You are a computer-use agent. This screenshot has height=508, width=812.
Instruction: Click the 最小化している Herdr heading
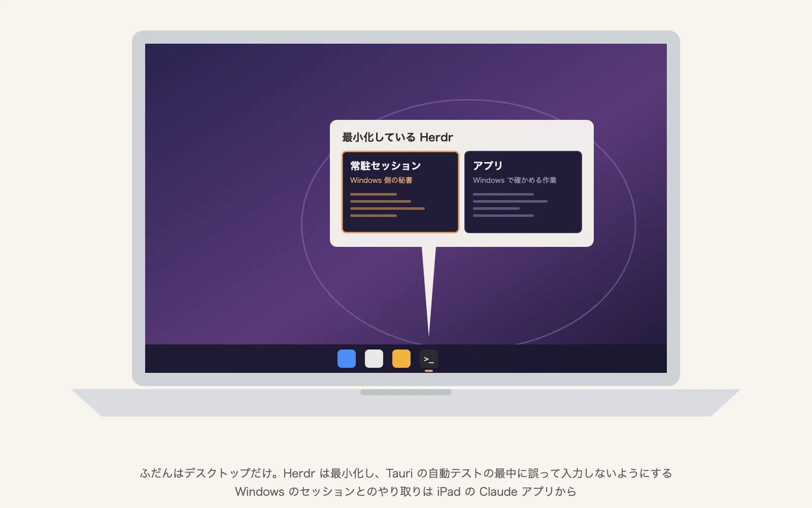point(397,137)
